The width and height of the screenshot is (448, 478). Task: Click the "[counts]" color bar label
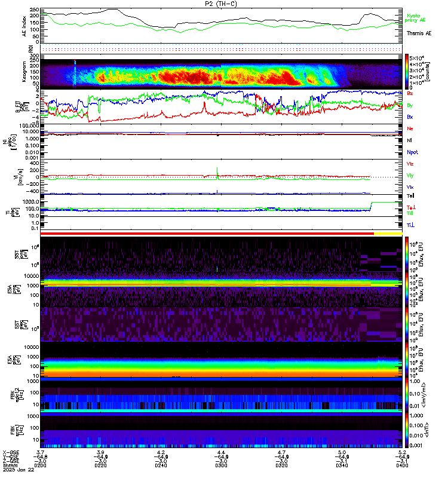pyautogui.click(x=428, y=72)
